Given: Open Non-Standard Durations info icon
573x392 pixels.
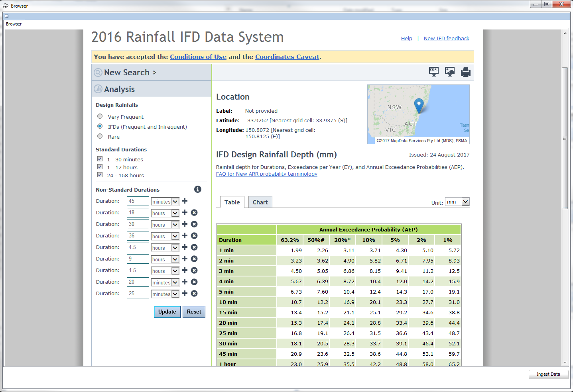Looking at the screenshot, I should (198, 189).
